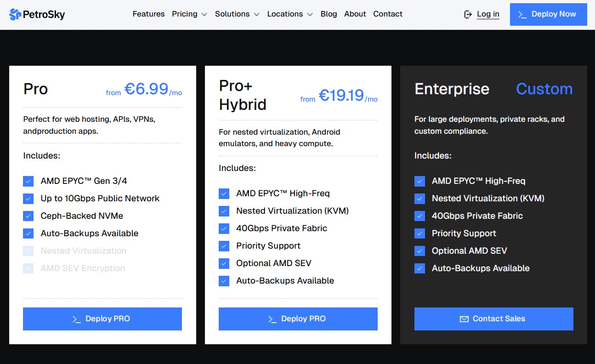Go to the Blog page
595x364 pixels.
coord(329,14)
